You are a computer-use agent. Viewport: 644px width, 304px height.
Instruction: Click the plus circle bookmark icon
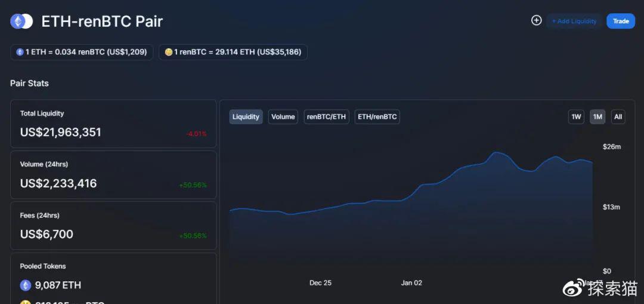[x=537, y=20]
